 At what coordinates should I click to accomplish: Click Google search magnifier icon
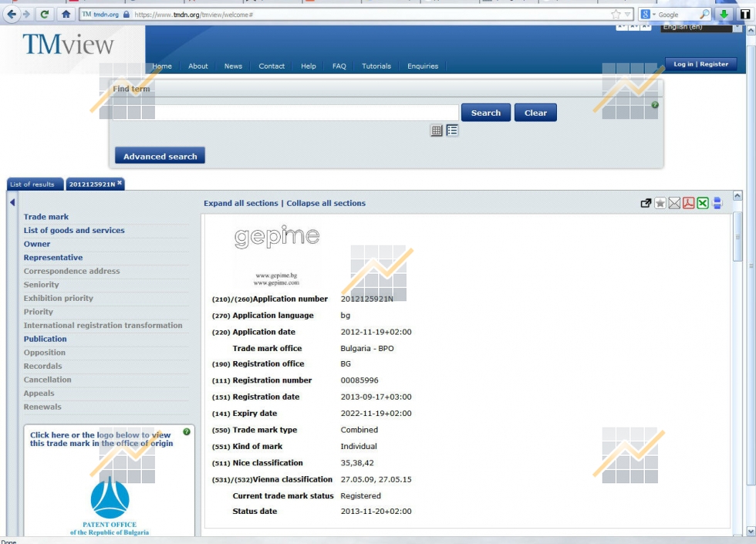pos(705,15)
